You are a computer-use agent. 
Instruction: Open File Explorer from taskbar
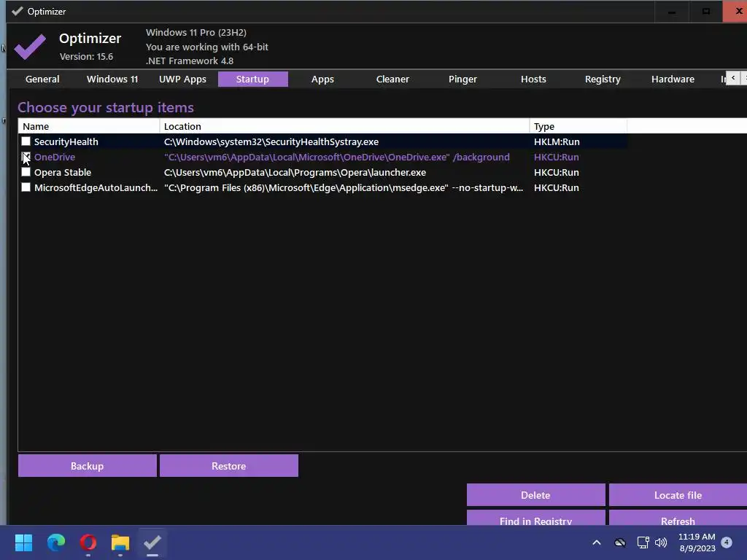tap(120, 542)
